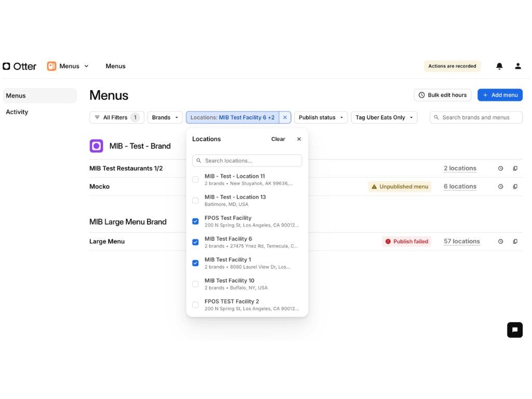Viewport: 532px width, 399px height.
Task: Expand the Menus app switcher chevron
Action: [x=87, y=66]
